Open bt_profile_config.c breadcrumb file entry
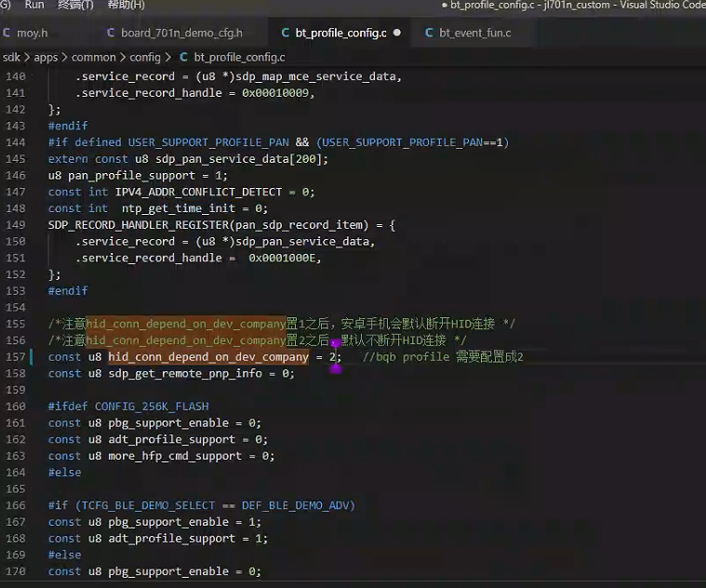 (x=239, y=57)
